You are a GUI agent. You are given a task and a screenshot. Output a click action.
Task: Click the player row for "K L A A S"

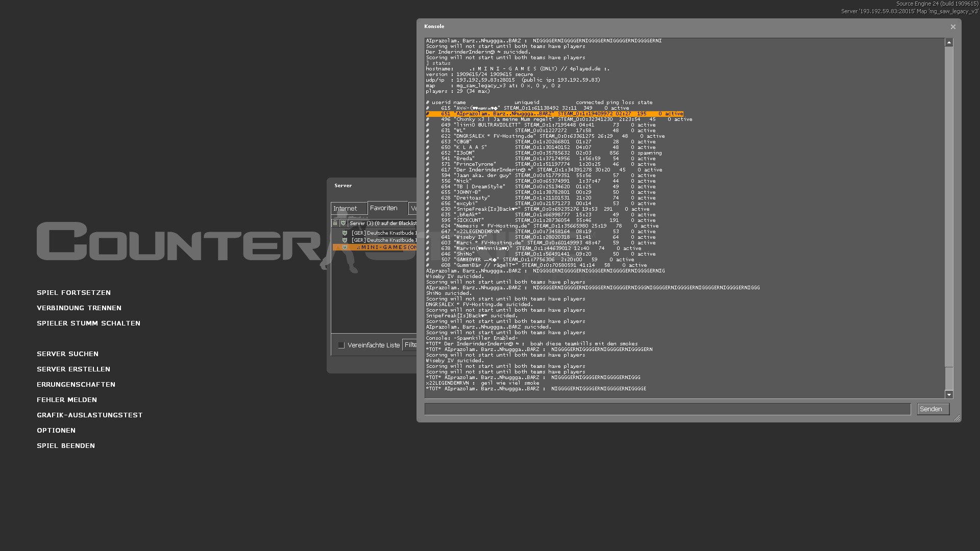pyautogui.click(x=541, y=147)
